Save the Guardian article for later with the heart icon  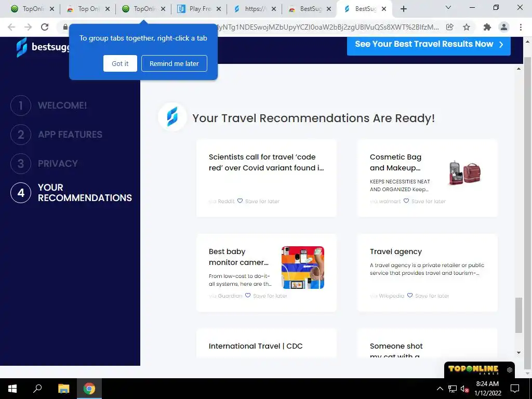click(x=248, y=296)
